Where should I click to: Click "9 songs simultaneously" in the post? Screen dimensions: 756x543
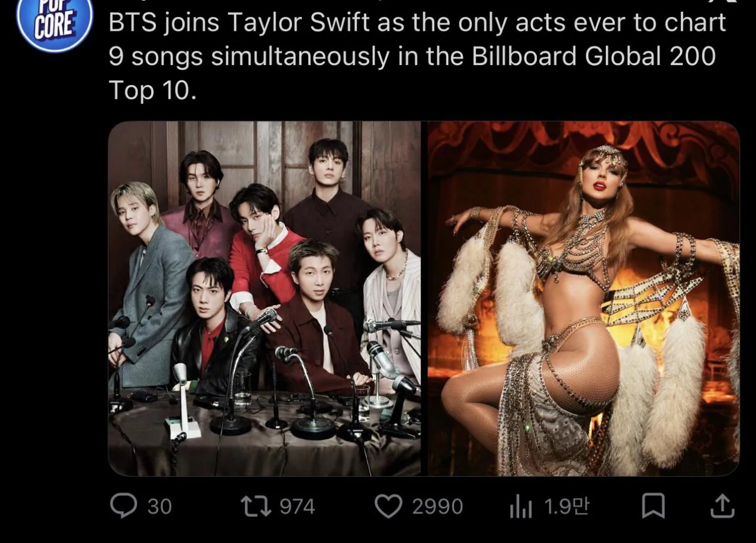(249, 57)
